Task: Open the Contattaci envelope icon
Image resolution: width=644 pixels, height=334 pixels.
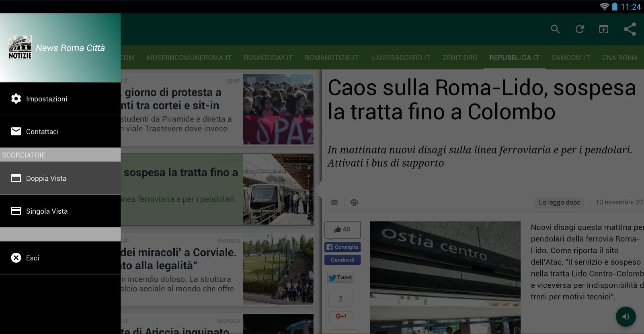Action: (x=16, y=131)
